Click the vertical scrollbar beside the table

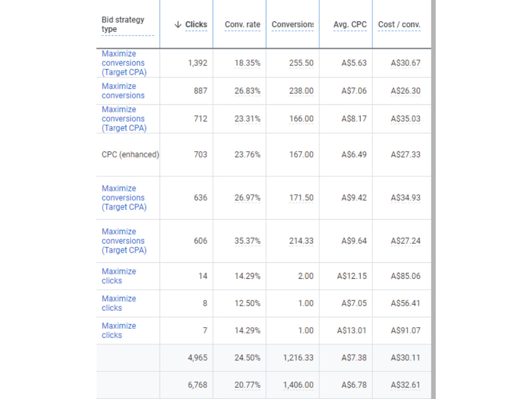point(433,199)
